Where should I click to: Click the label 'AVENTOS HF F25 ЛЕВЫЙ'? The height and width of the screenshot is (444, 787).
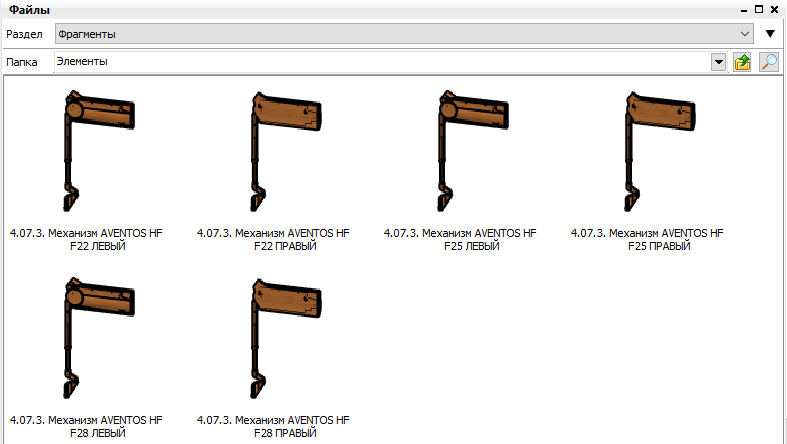click(x=460, y=239)
